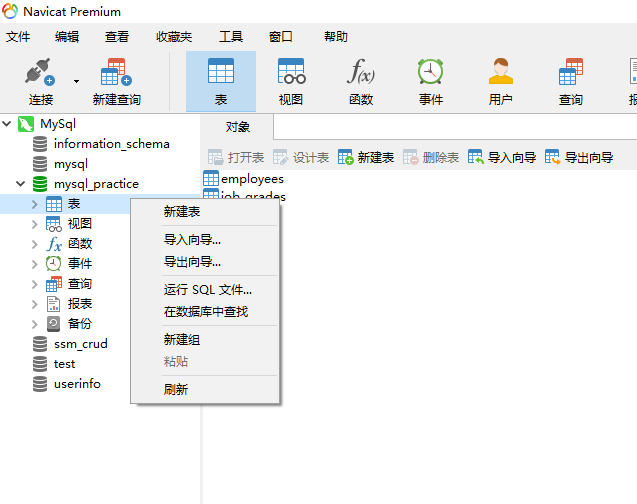The image size is (637, 504).
Task: Select the test database
Action: point(64,364)
